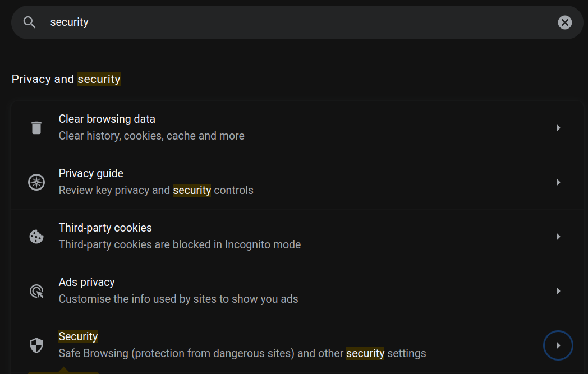
Task: Click the Privacy and security heading
Action: tap(66, 79)
